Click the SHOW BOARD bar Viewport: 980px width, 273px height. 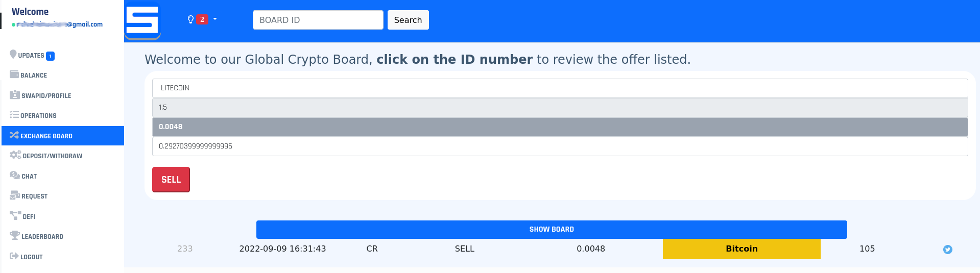[552, 230]
